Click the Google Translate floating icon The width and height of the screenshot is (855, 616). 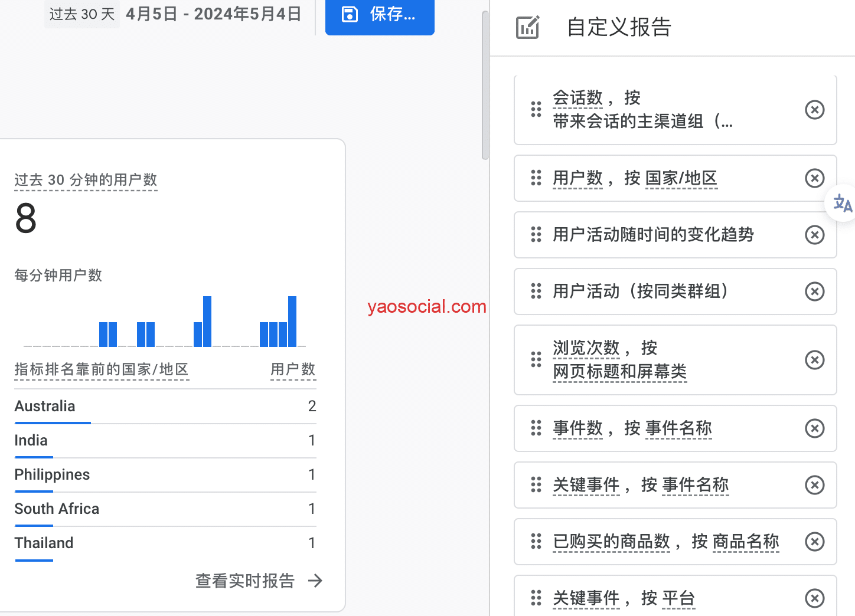pyautogui.click(x=842, y=204)
